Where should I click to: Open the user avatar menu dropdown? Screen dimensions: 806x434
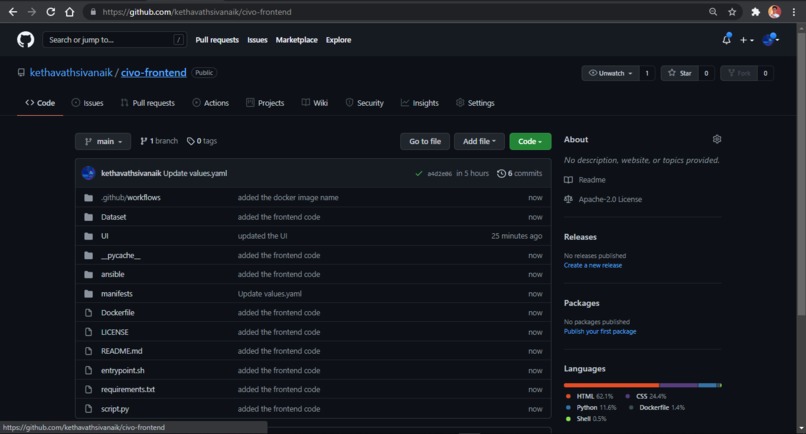pos(771,40)
